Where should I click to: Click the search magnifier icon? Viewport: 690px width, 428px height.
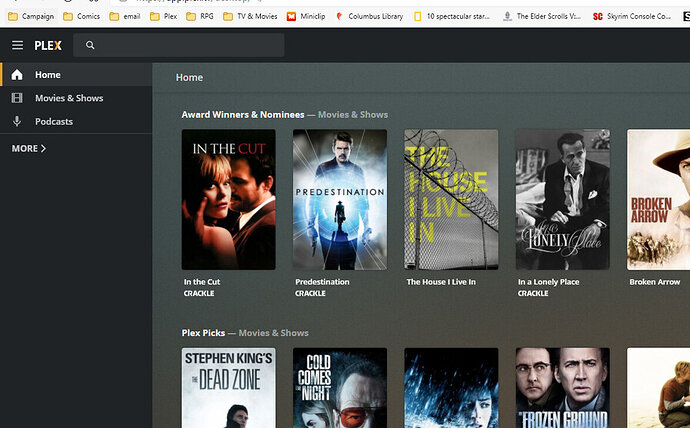pyautogui.click(x=90, y=45)
